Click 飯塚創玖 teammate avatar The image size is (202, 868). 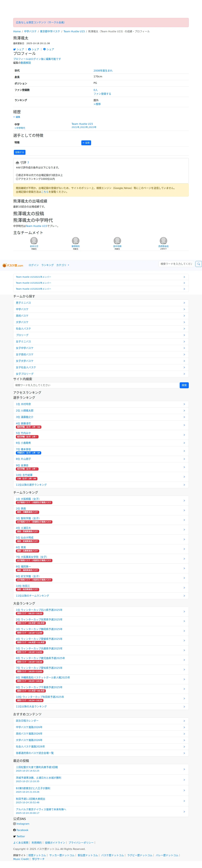coord(76,241)
